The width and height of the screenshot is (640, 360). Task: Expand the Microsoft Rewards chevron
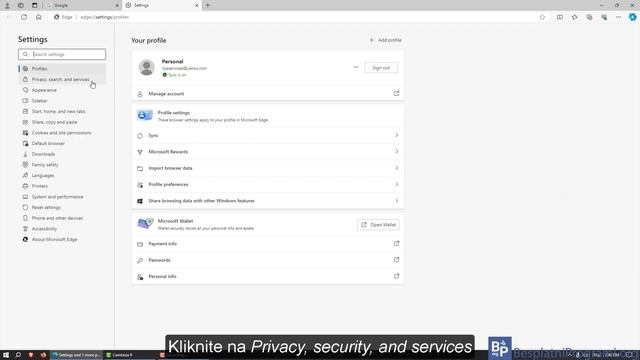396,151
